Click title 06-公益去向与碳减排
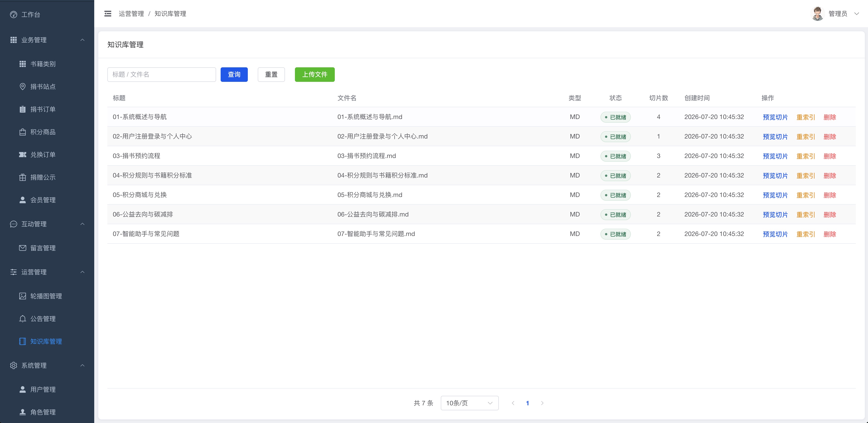 pos(142,214)
